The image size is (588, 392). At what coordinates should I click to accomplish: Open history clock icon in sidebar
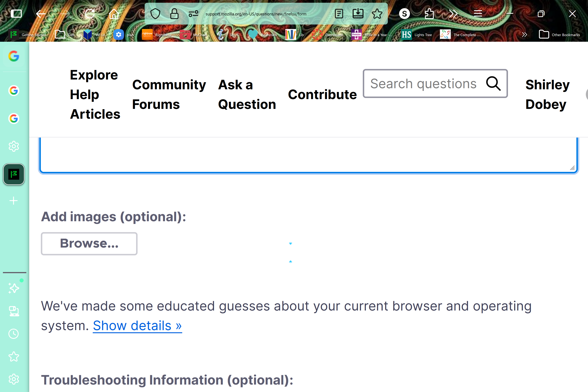pyautogui.click(x=14, y=334)
